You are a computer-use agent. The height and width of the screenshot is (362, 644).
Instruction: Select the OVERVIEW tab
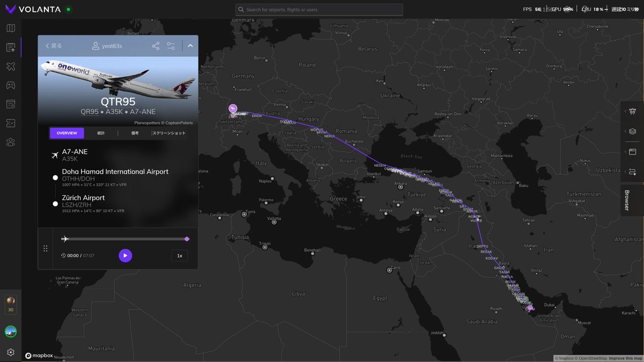(x=67, y=133)
